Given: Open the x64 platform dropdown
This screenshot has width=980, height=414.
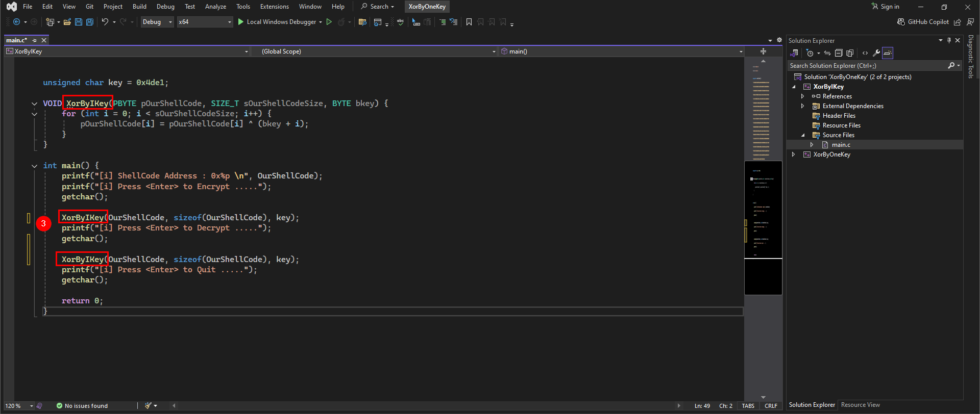Looking at the screenshot, I should 205,22.
